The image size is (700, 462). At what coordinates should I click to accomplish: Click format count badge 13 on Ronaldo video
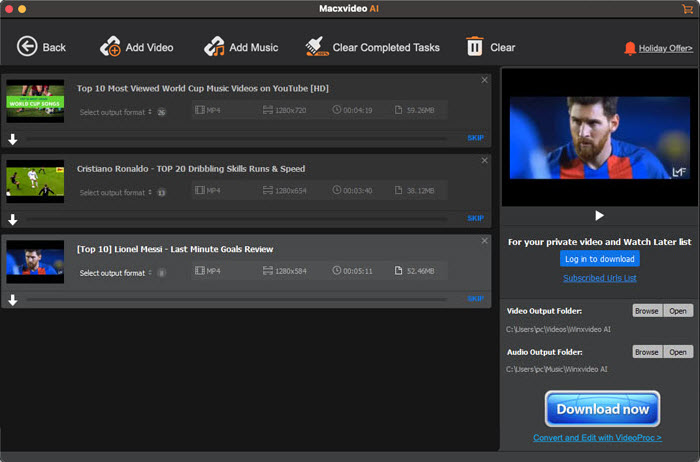coord(162,192)
